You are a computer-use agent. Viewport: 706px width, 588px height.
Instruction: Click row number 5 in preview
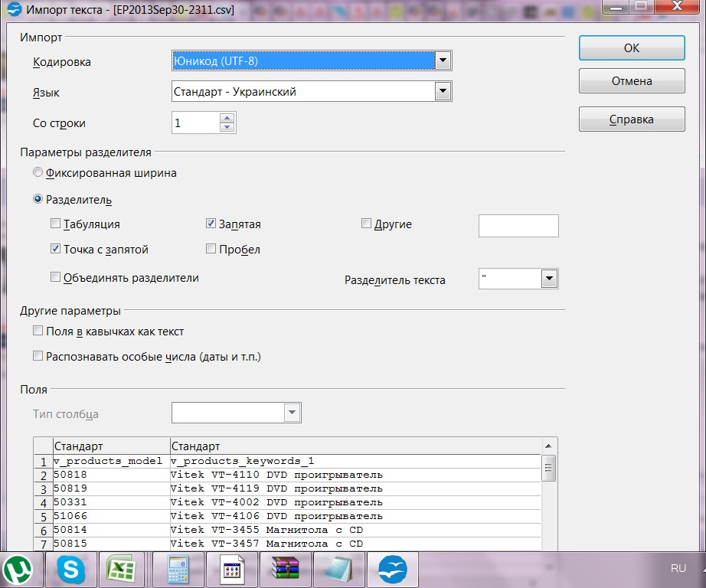click(43, 516)
